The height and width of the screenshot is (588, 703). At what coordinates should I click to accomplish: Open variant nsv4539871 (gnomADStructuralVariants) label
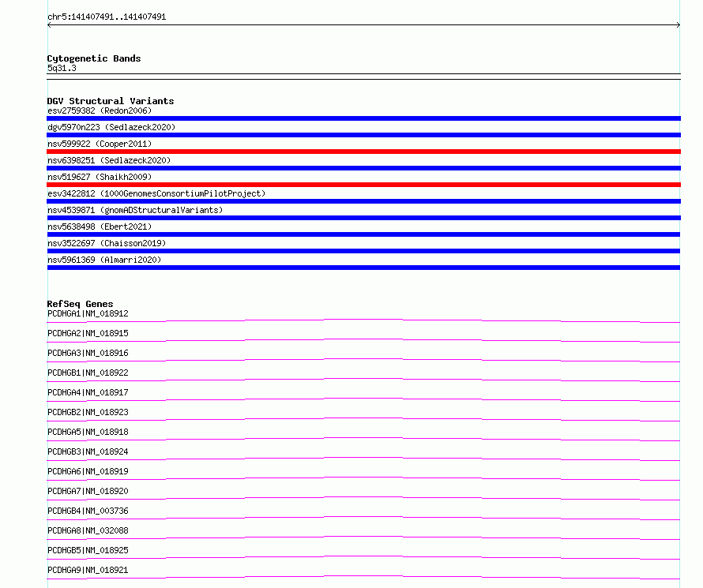[x=135, y=210]
